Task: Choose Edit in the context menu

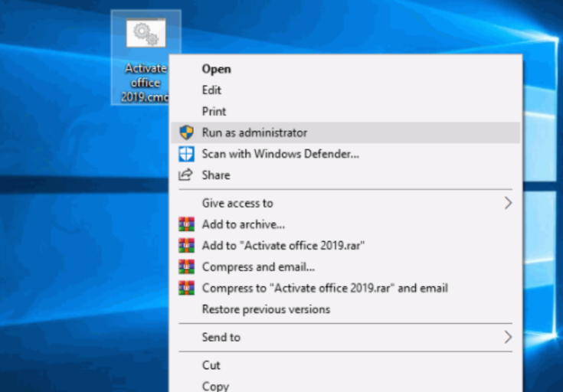Action: coord(345,90)
